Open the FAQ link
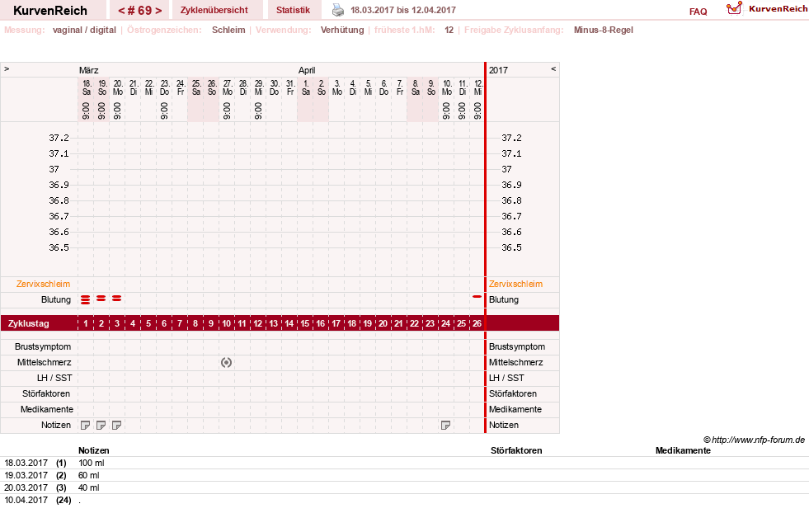 pyautogui.click(x=698, y=12)
